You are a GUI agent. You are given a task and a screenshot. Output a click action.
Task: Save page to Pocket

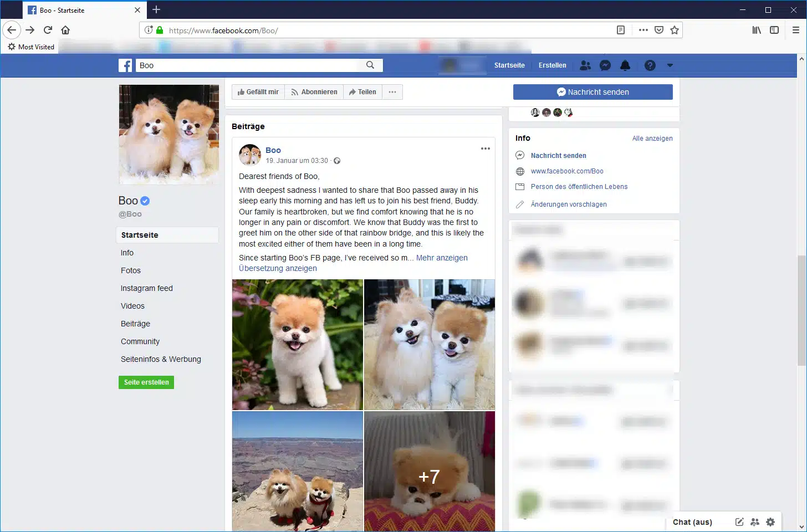point(659,30)
